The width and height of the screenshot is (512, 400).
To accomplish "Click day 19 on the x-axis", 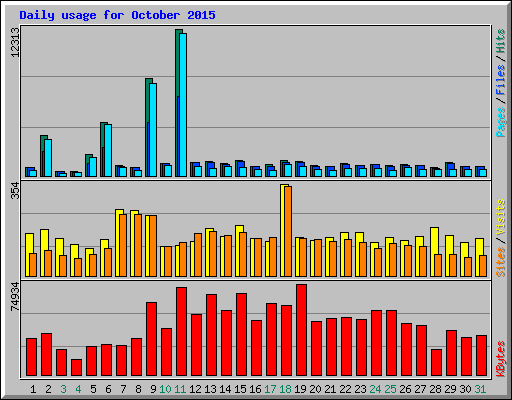I will pyautogui.click(x=300, y=389).
